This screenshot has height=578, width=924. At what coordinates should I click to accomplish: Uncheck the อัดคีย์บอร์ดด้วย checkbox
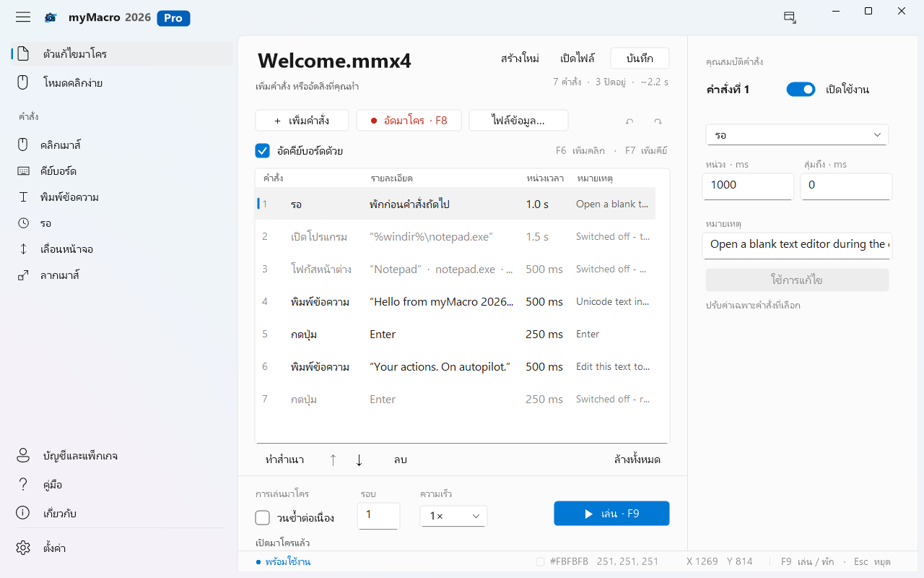pos(263,151)
